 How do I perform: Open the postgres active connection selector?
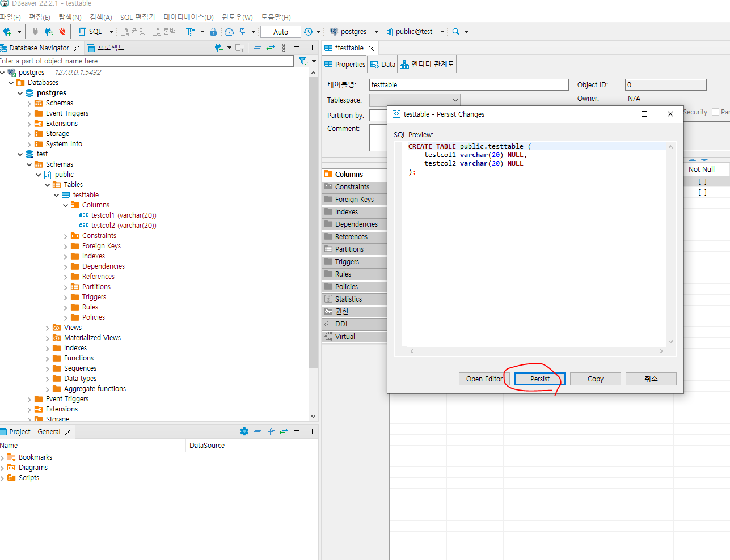point(354,32)
